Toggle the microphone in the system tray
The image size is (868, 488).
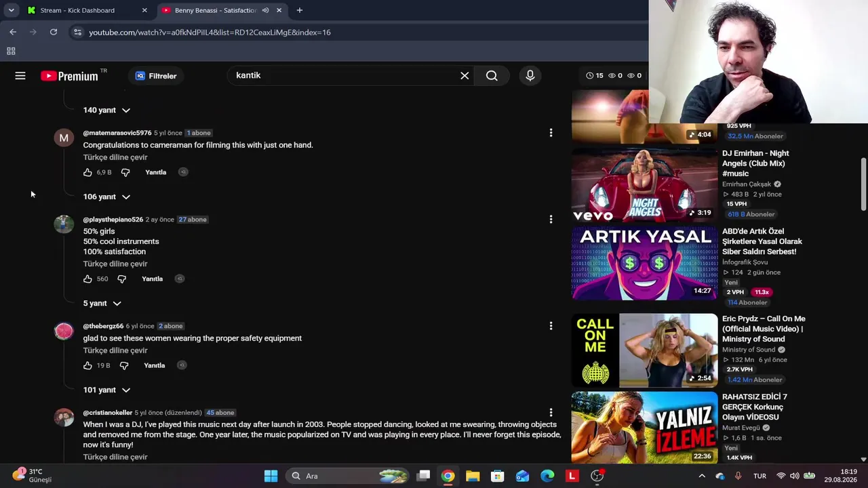(738, 476)
